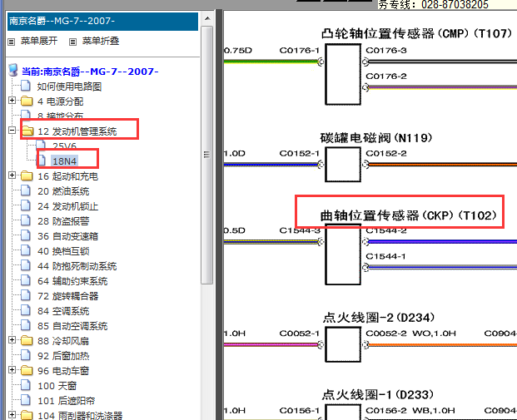
Task: Open 24 发动机锁止 page
Action: (67, 206)
